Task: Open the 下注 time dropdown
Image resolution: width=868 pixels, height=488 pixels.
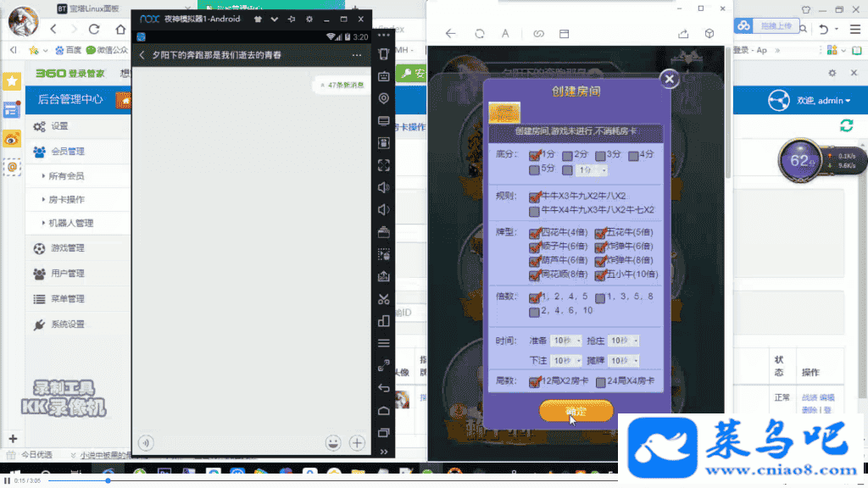Action: pyautogui.click(x=565, y=361)
